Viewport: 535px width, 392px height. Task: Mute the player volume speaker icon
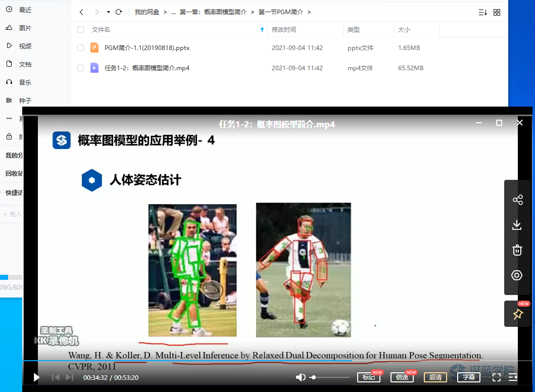[x=301, y=377]
